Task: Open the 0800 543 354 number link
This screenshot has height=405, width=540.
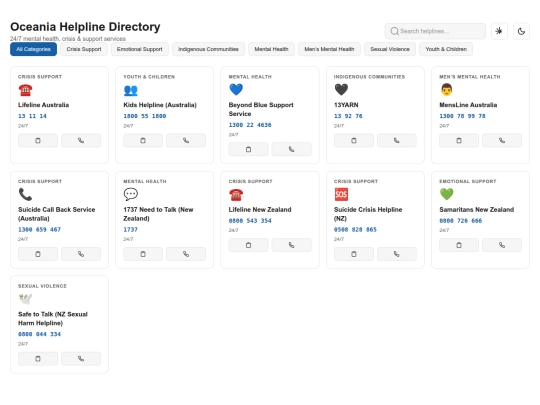Action: [x=250, y=221]
